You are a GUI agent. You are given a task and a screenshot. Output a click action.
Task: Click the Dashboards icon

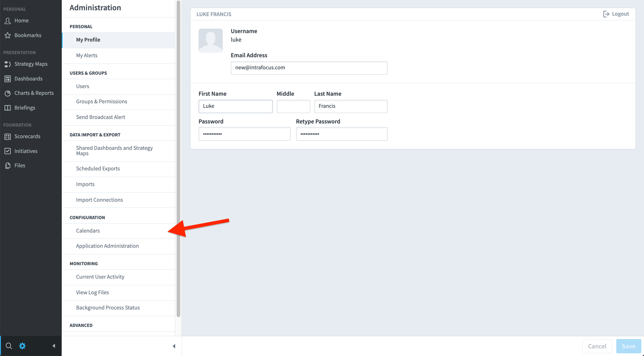click(8, 79)
